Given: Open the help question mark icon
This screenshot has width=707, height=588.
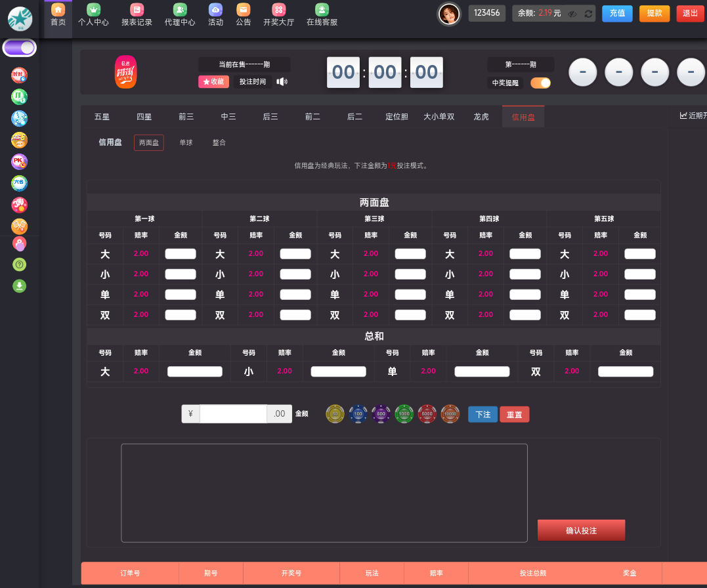Looking at the screenshot, I should [20, 264].
